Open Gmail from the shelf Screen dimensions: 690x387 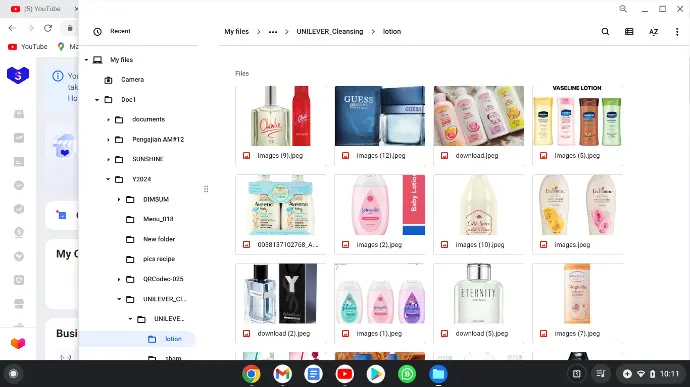click(283, 374)
